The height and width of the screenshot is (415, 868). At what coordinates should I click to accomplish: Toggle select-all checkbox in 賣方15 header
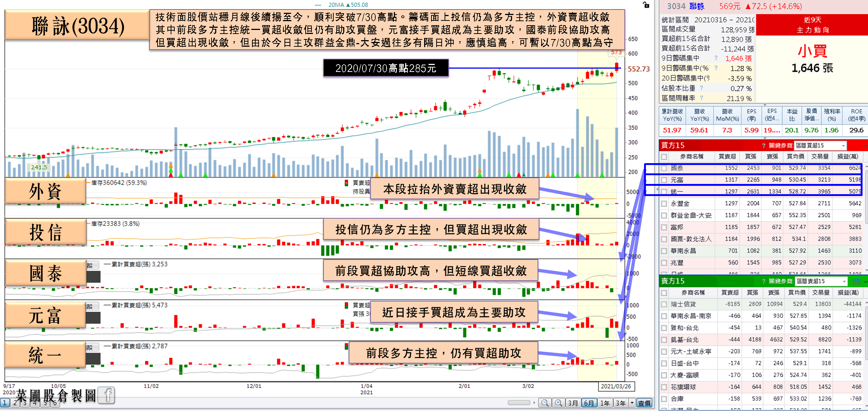click(664, 293)
